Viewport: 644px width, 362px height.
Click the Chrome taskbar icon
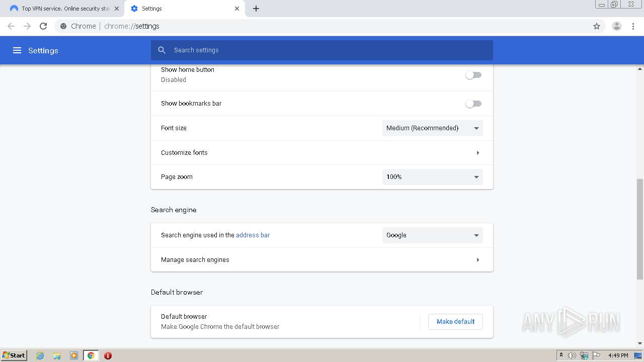tap(91, 355)
